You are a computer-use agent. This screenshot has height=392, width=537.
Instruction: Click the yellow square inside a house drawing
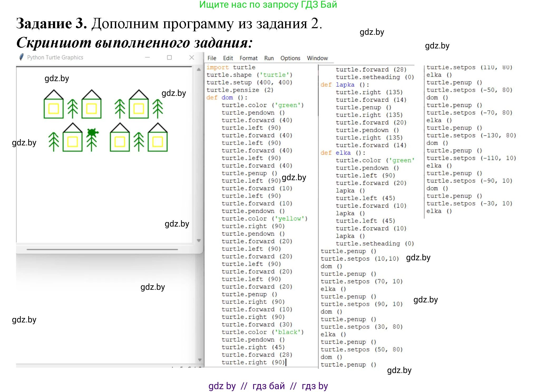pos(54,108)
